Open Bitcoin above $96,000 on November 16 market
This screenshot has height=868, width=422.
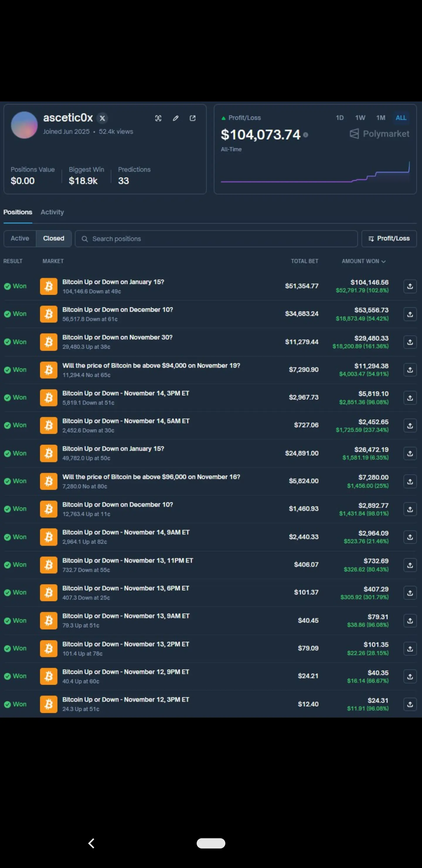(151, 477)
